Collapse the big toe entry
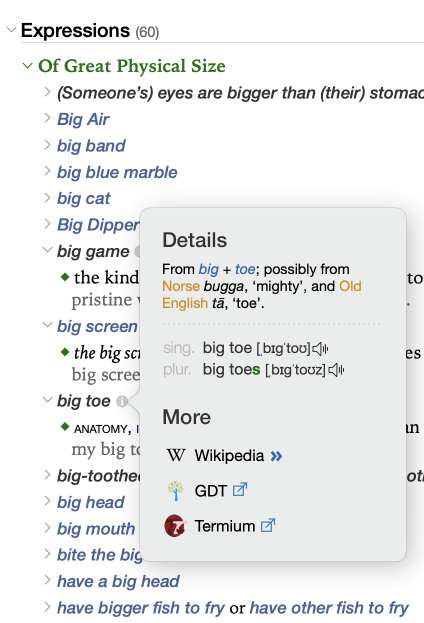Image resolution: width=424 pixels, height=623 pixels. (47, 400)
